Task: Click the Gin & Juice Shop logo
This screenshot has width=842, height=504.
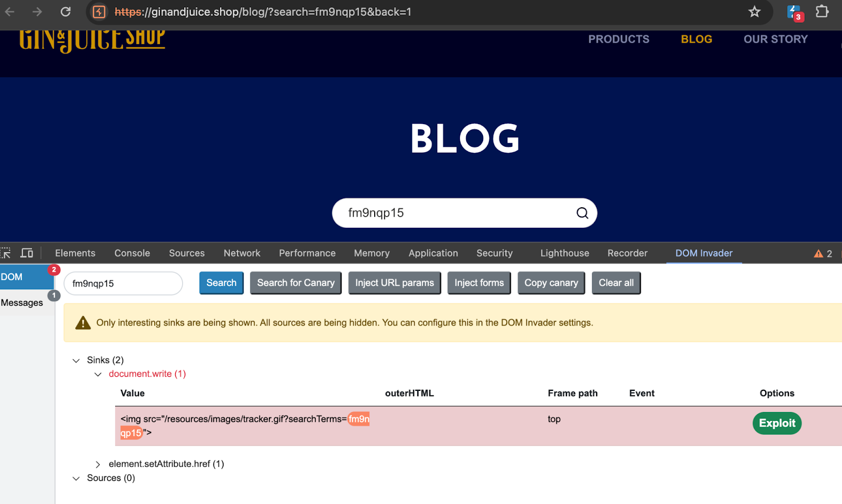Action: (x=92, y=41)
